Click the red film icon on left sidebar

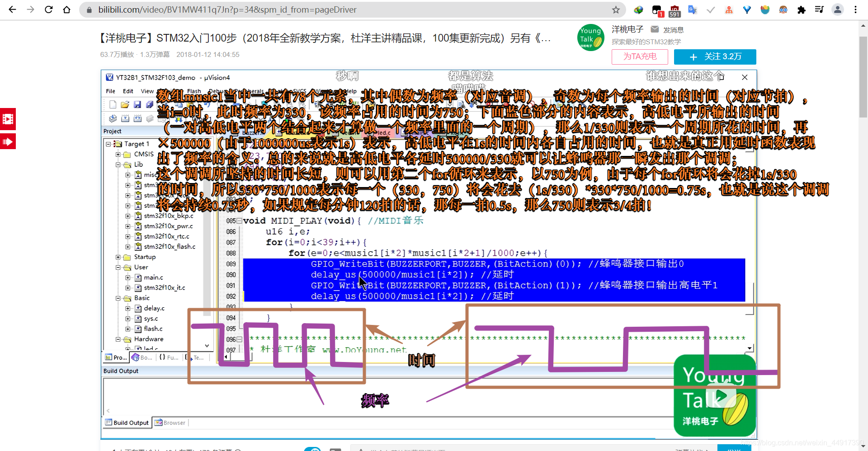click(8, 119)
